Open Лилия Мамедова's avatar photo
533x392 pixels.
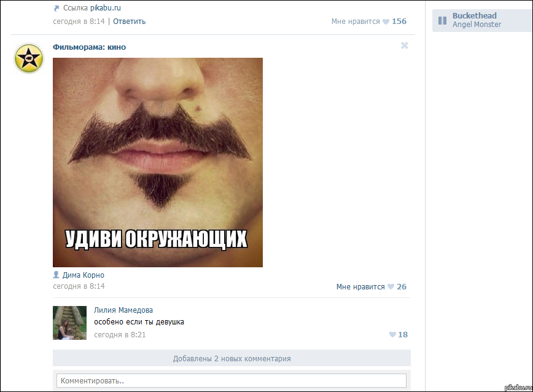tap(69, 323)
